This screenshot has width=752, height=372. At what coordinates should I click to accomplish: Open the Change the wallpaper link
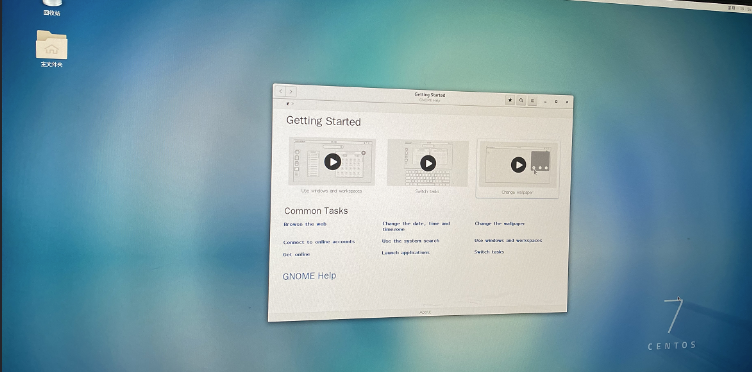499,223
